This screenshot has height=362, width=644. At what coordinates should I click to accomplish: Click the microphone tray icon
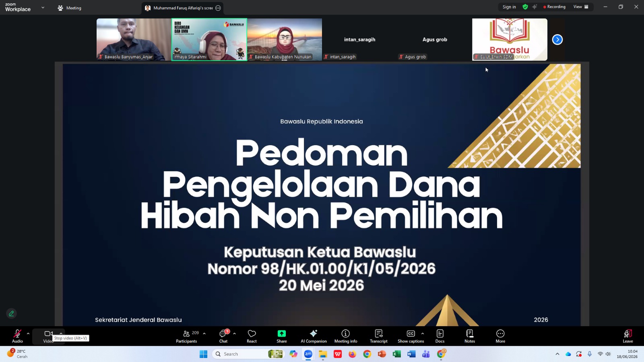pos(590,354)
